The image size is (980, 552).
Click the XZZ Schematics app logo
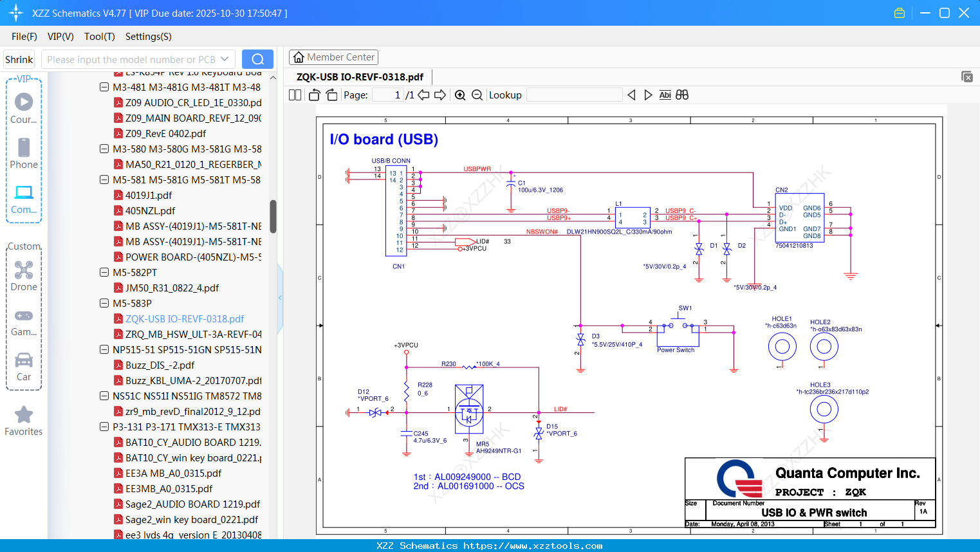coord(15,13)
